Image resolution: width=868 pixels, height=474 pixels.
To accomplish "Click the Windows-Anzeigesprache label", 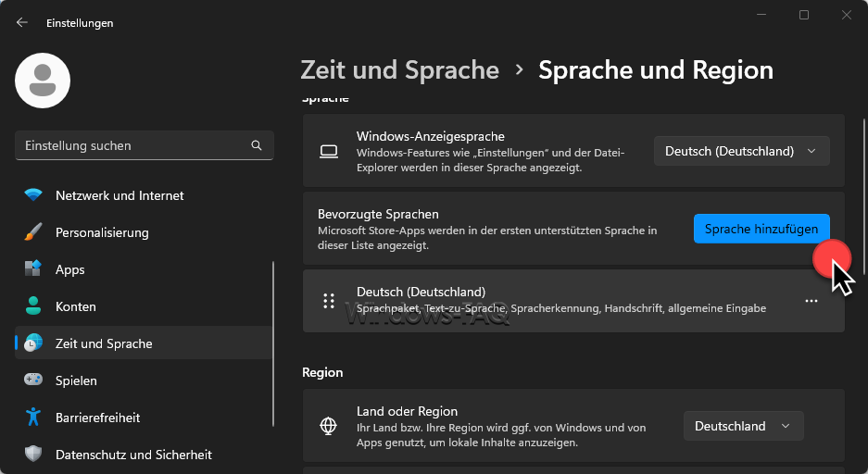I will (x=430, y=136).
